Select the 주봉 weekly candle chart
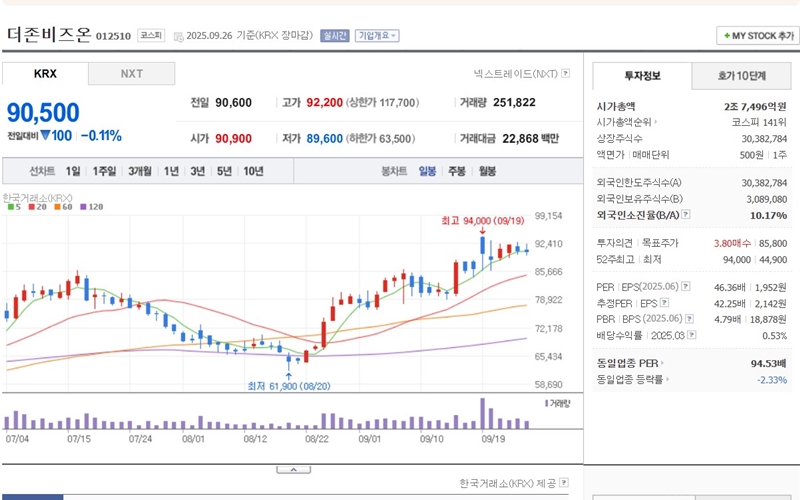The width and height of the screenshot is (800, 500). point(457,171)
